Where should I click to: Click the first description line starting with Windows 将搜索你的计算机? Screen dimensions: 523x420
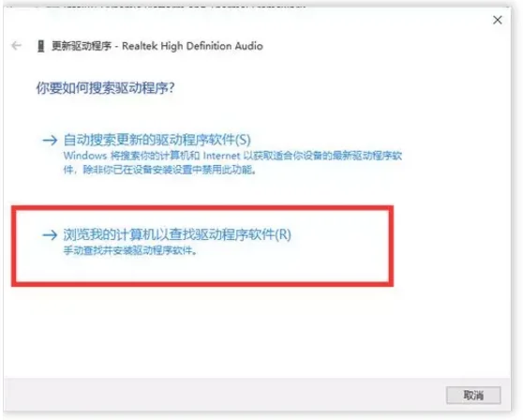coord(232,156)
